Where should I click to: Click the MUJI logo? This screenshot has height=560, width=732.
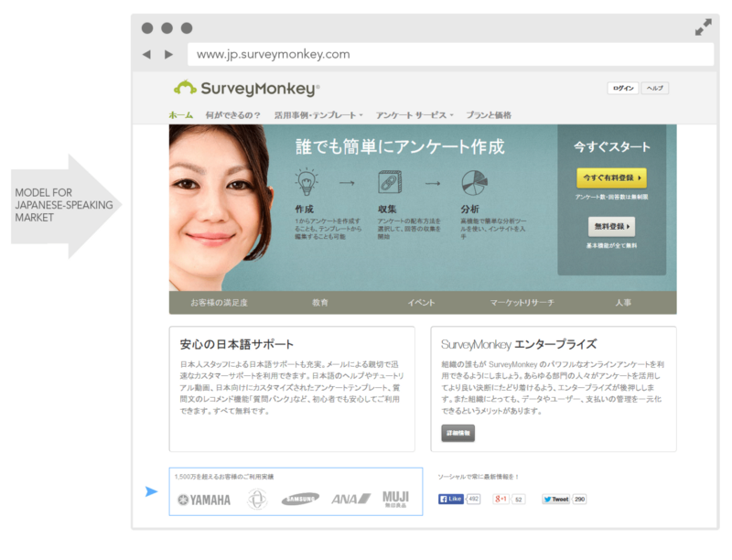(395, 499)
